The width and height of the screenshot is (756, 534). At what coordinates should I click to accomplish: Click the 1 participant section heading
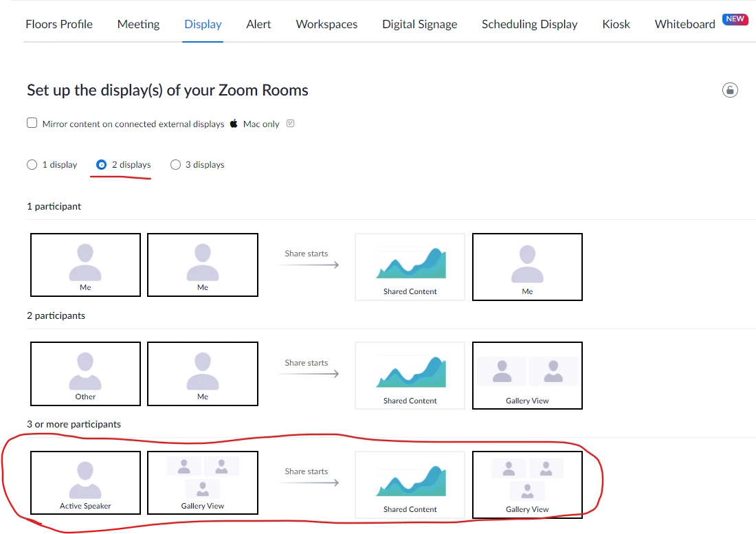54,206
